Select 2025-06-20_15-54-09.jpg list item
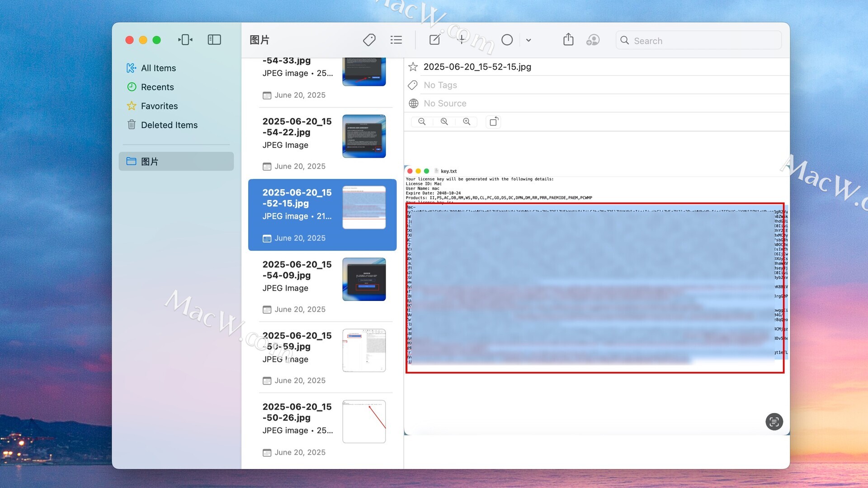Image resolution: width=868 pixels, height=488 pixels. (x=322, y=286)
